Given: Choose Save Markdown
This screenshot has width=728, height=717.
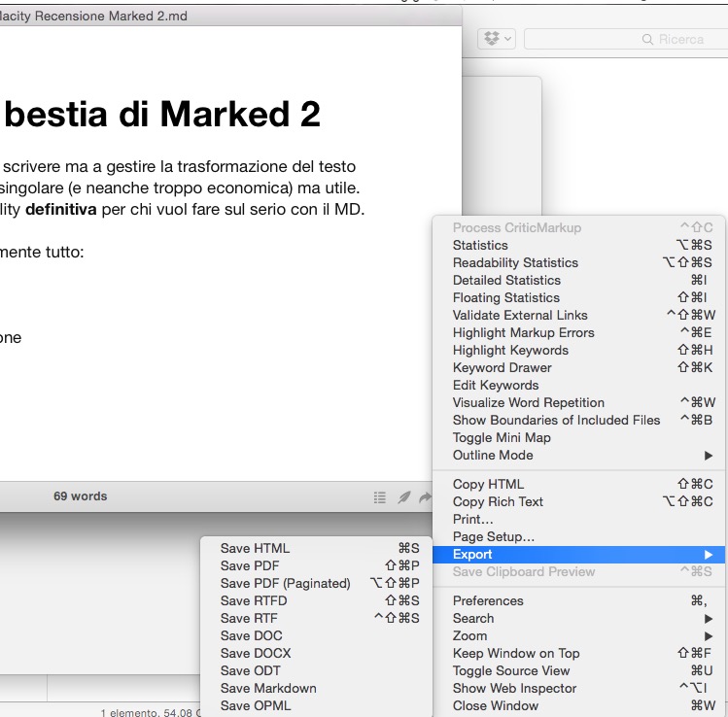Looking at the screenshot, I should tap(316, 688).
